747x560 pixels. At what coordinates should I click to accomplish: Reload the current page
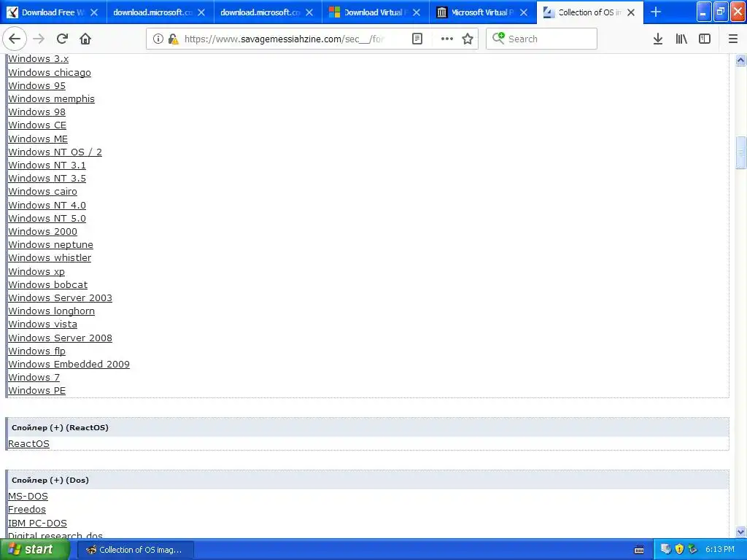62,39
